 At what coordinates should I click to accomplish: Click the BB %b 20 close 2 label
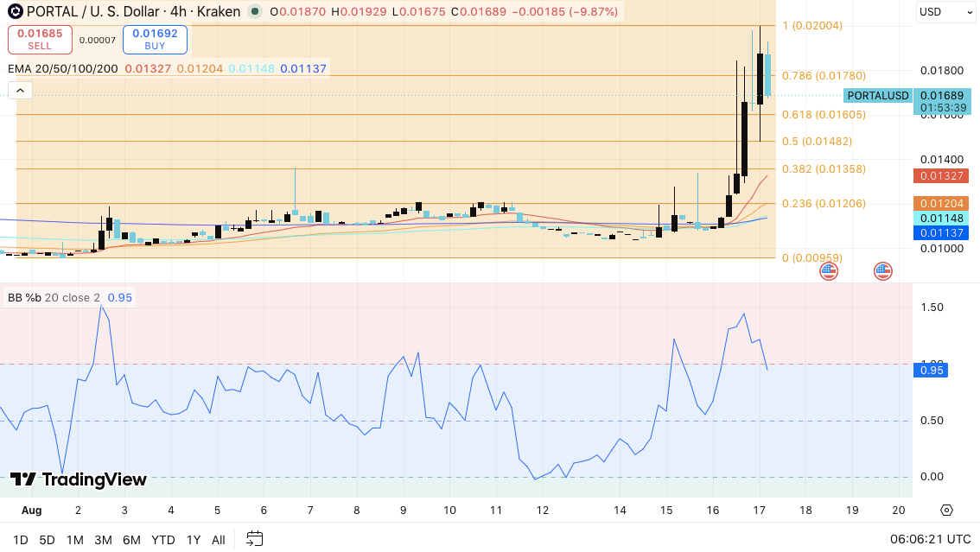point(54,298)
